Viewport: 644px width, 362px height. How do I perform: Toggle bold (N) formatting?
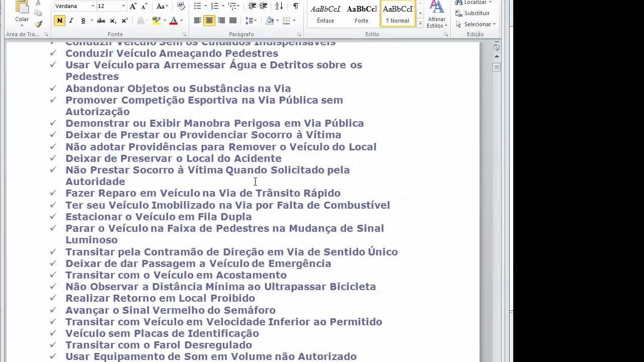pyautogui.click(x=60, y=21)
